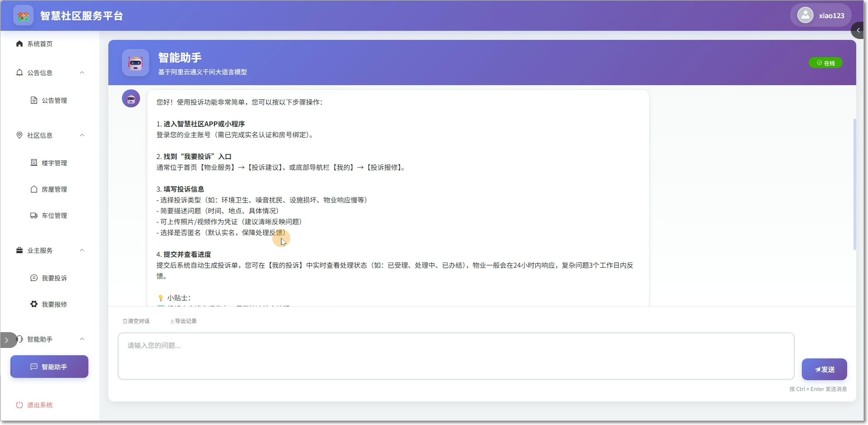
Task: Click the heading 4. 提交并查看进度
Action: [x=184, y=254]
